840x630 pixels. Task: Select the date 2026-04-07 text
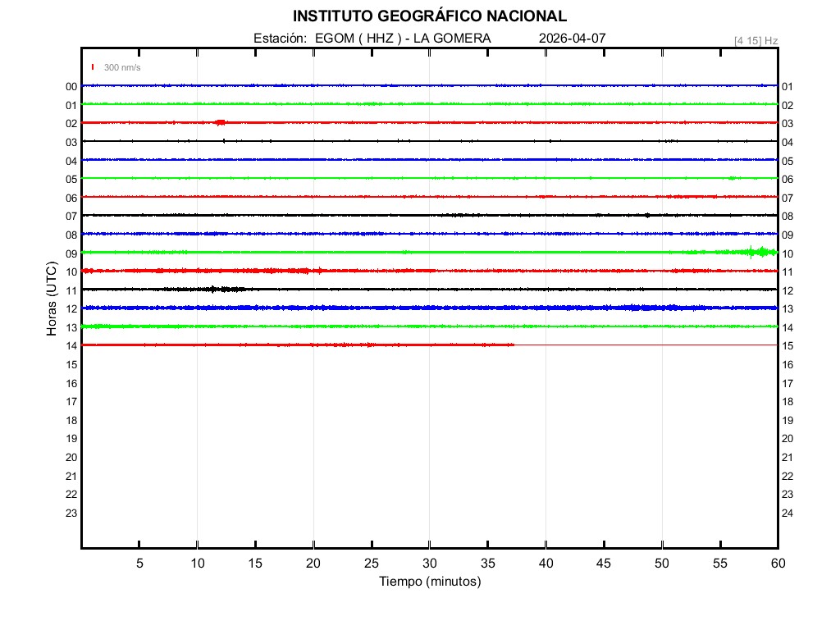coord(572,39)
